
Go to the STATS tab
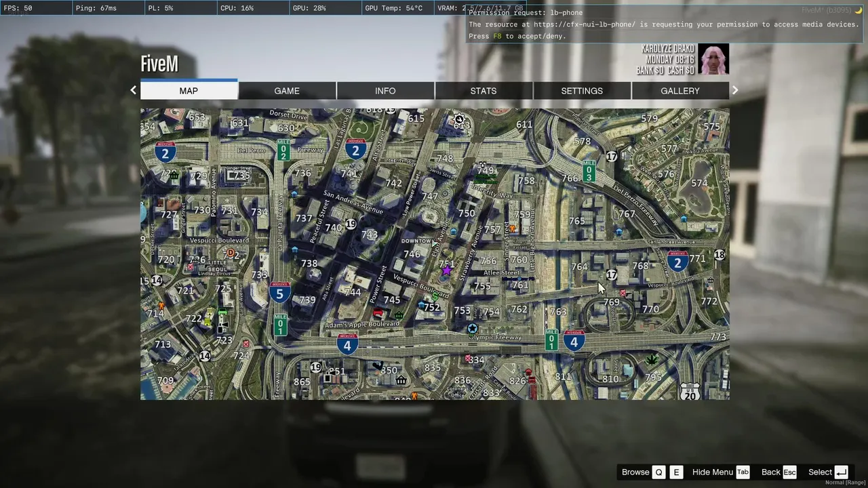484,91
